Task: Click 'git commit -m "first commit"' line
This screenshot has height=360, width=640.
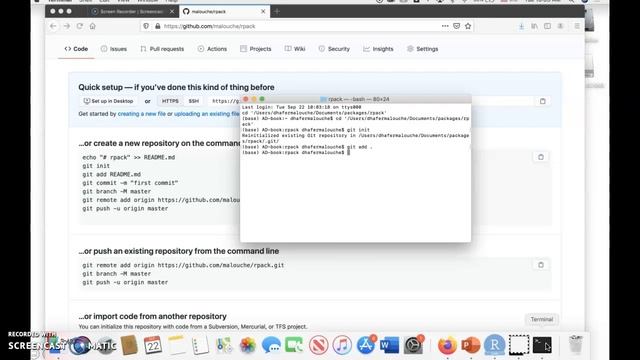Action: (x=130, y=183)
